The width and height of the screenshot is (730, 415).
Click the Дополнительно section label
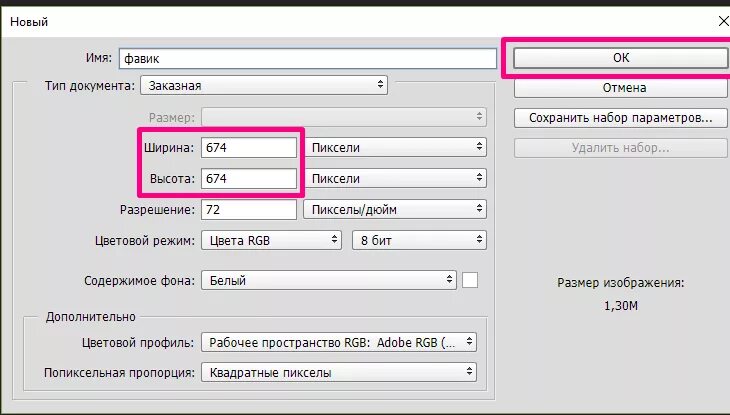91,317
